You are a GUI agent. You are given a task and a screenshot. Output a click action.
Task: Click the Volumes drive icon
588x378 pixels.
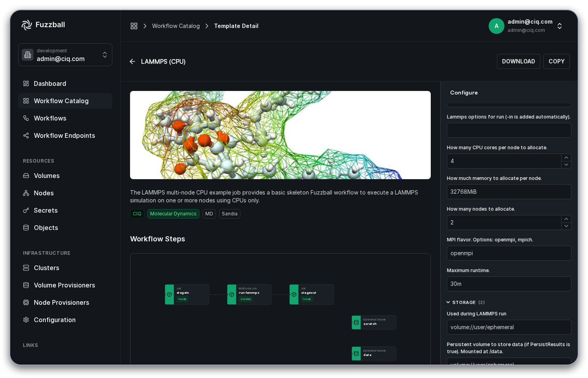tap(26, 176)
